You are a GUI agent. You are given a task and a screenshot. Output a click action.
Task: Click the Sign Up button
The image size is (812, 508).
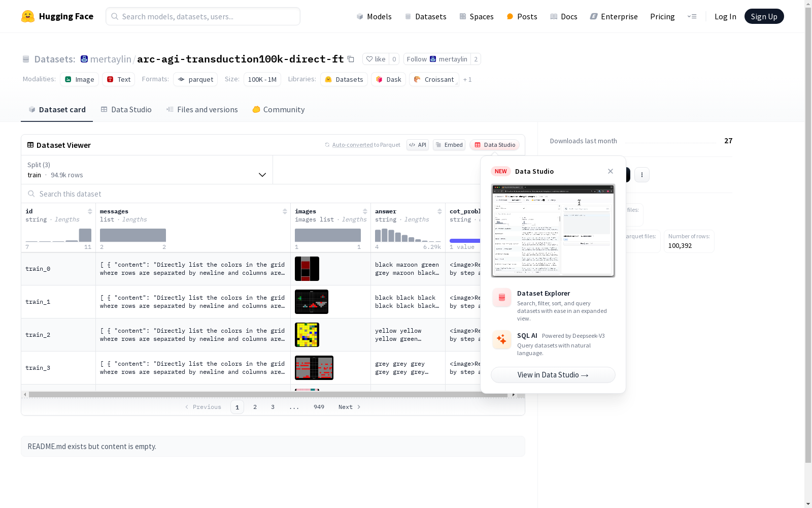point(764,16)
